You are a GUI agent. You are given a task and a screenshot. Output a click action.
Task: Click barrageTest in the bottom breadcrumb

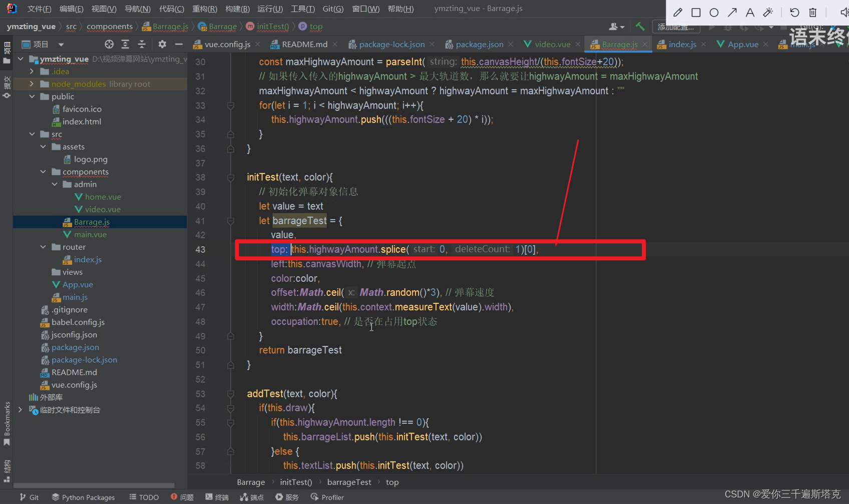coord(349,482)
